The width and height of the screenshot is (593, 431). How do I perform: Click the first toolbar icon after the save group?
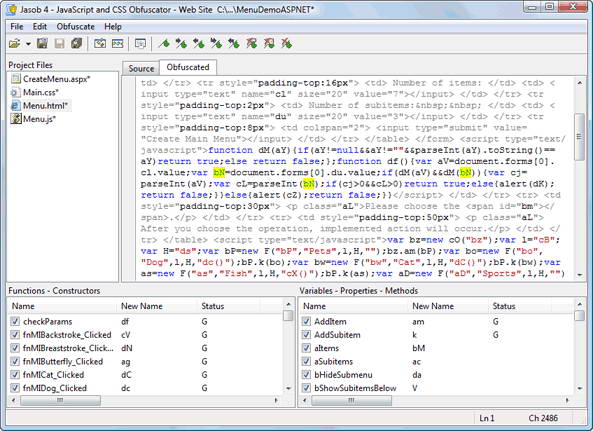(x=100, y=44)
